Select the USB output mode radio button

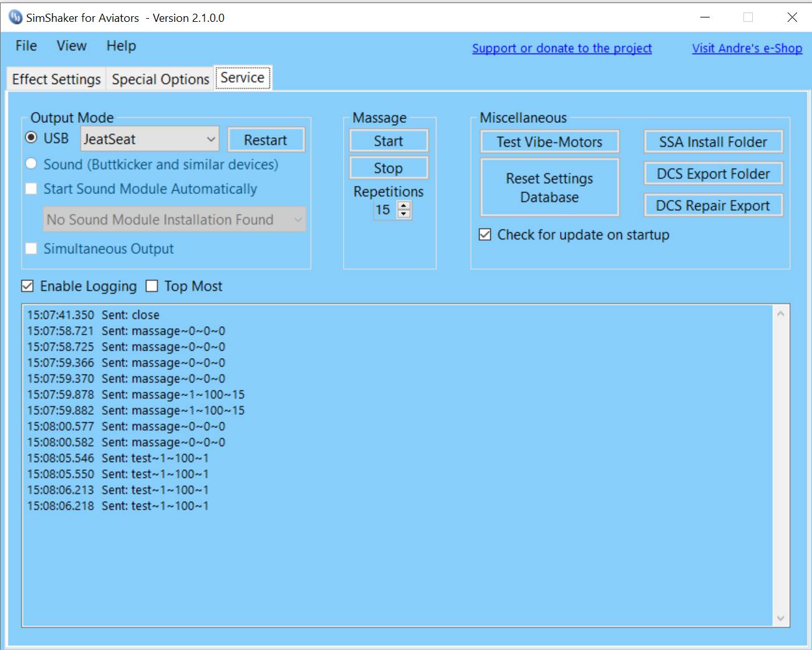31,137
